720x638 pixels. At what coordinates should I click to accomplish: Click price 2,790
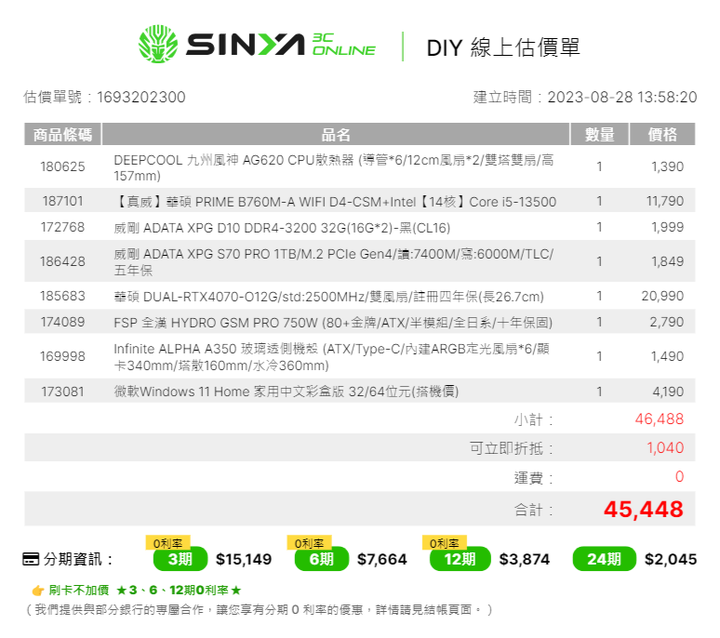click(667, 322)
